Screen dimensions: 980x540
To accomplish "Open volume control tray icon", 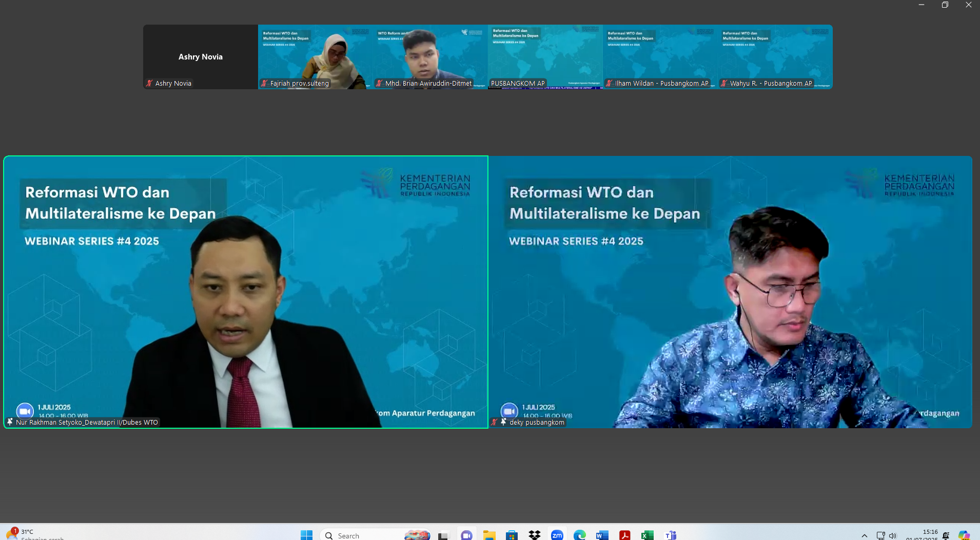I will pyautogui.click(x=893, y=535).
